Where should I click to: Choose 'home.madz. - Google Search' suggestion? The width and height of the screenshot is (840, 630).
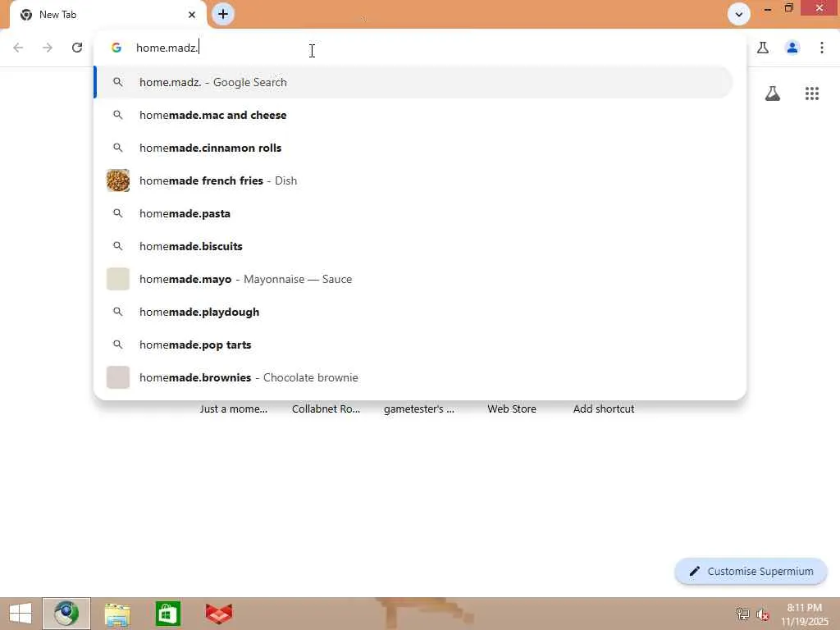coord(413,83)
